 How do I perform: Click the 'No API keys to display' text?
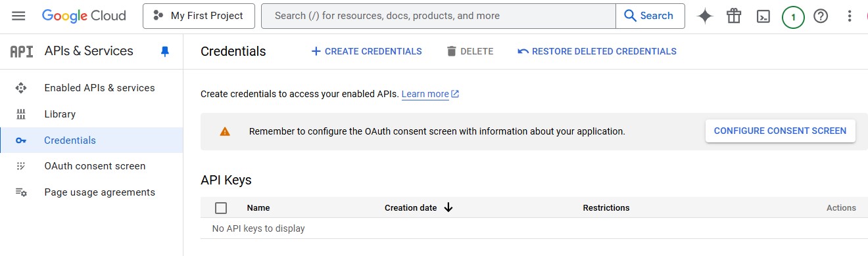point(258,228)
